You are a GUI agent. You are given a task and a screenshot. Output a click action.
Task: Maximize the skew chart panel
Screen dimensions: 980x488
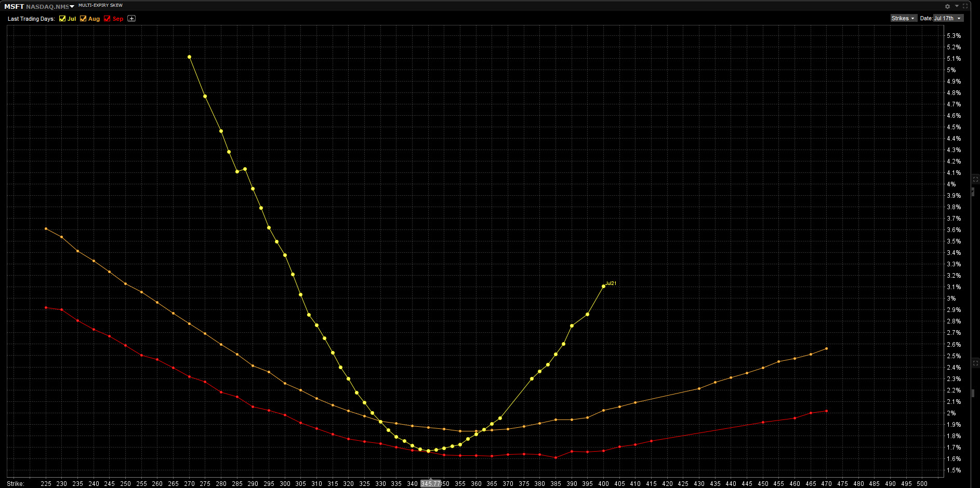coord(965,6)
